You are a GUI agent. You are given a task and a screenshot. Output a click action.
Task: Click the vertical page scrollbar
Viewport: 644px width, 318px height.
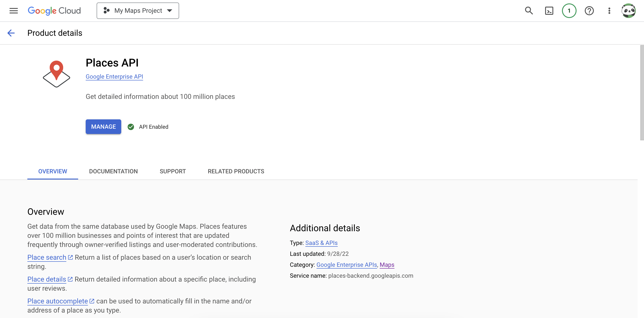click(x=642, y=92)
